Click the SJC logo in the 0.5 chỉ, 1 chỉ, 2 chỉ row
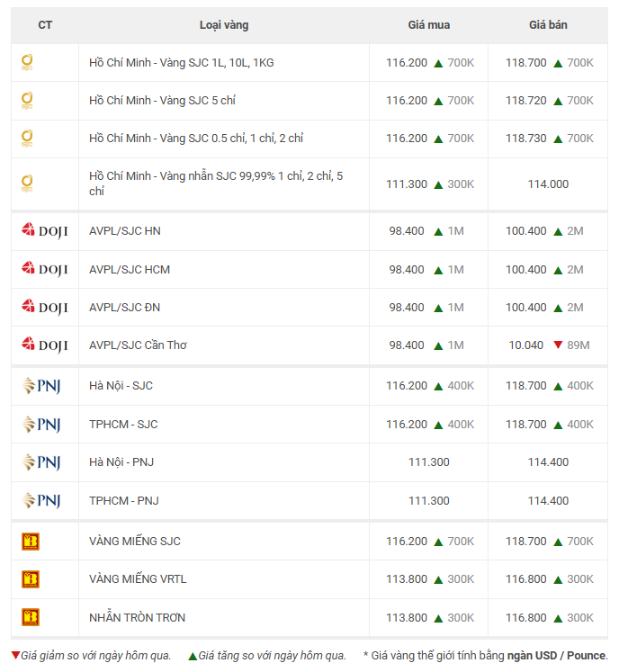The height and width of the screenshot is (672, 619). [27, 139]
